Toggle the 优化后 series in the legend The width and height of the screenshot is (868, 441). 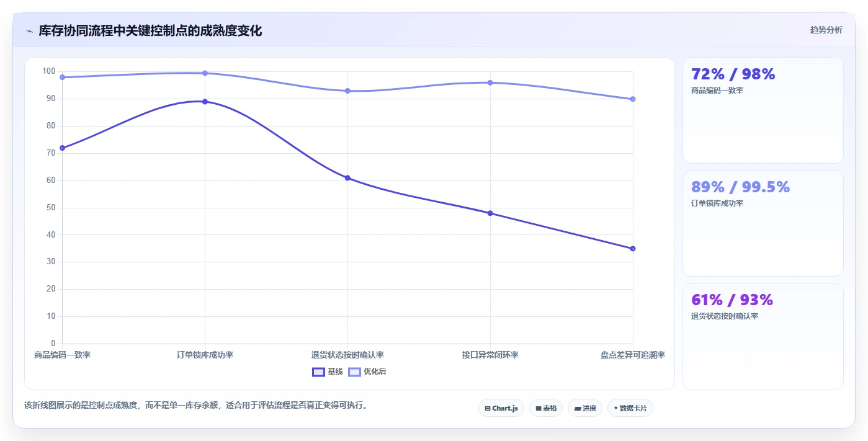click(367, 372)
